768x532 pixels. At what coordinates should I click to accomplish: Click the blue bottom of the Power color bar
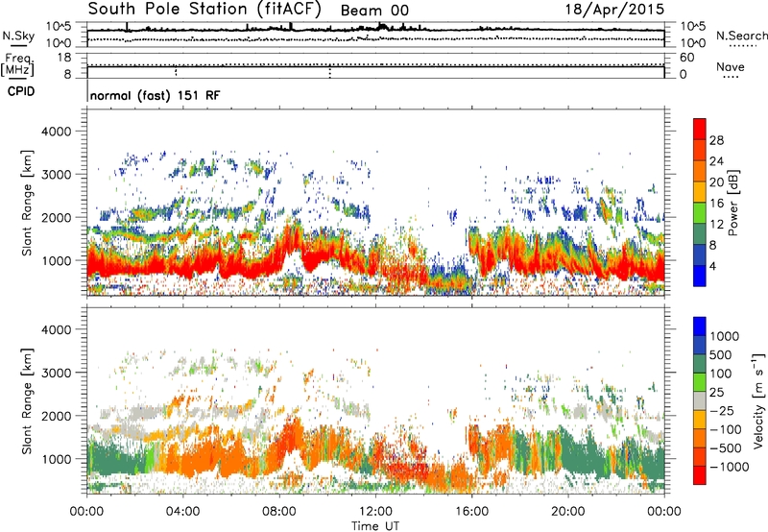700,276
